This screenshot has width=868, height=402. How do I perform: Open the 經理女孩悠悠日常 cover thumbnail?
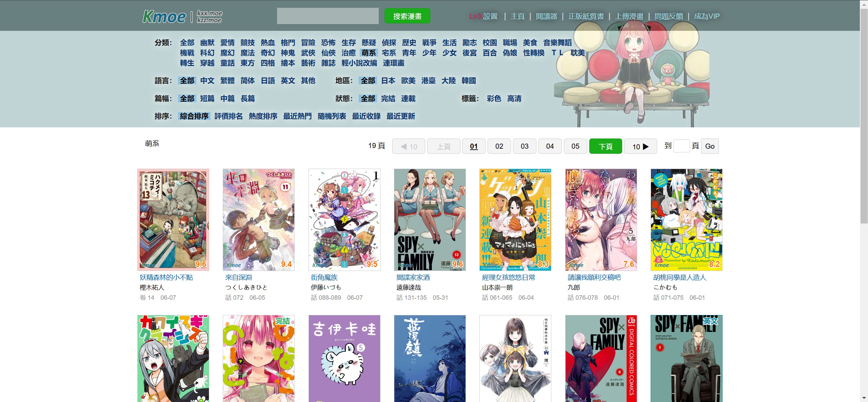(x=515, y=220)
